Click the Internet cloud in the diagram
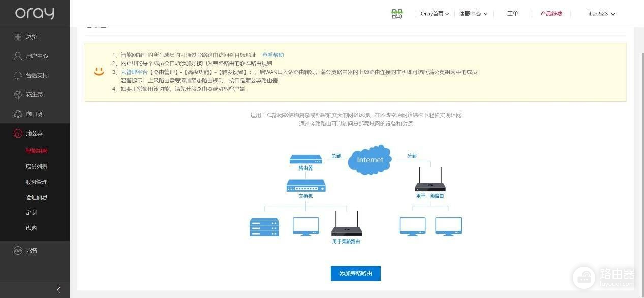Image resolution: width=644 pixels, height=298 pixels. 370,160
